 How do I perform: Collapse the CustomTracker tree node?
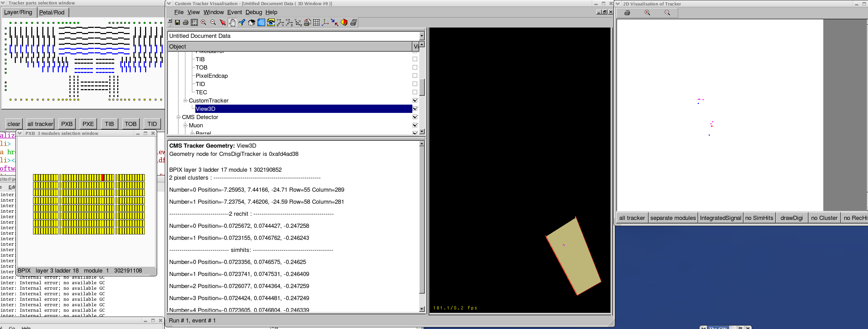185,100
